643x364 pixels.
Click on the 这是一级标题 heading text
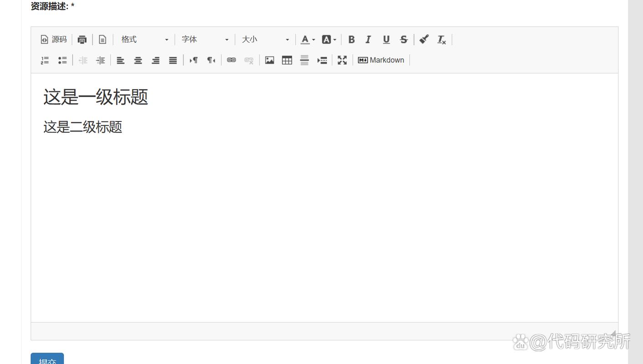point(96,97)
